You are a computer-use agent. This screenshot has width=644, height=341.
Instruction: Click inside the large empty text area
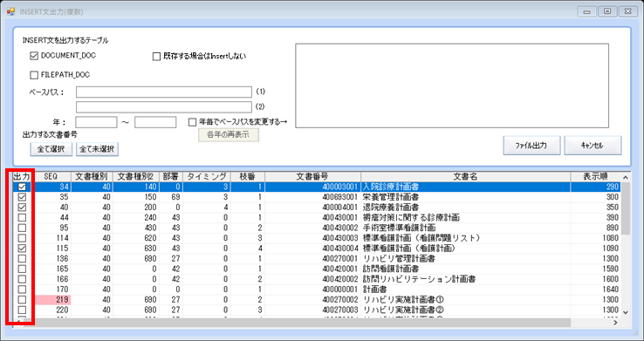[452, 85]
